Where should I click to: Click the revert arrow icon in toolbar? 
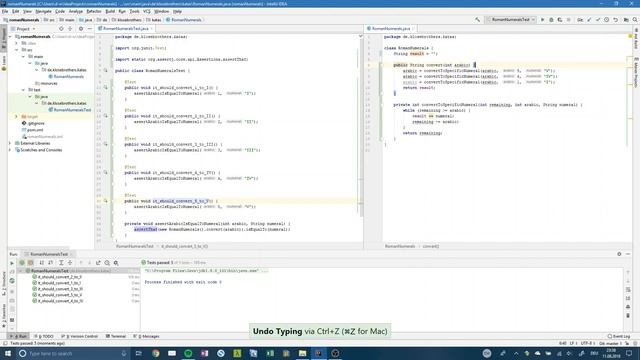[x=616, y=20]
